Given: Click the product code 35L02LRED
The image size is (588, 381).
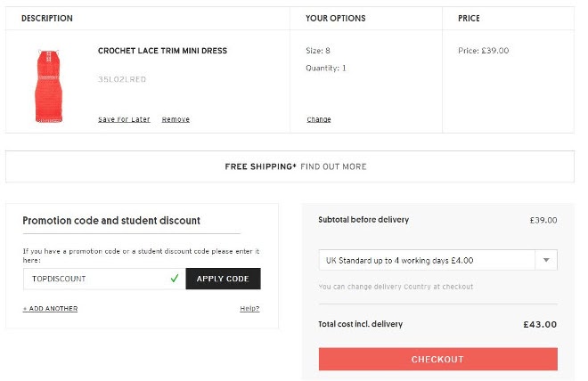Looking at the screenshot, I should (x=122, y=79).
